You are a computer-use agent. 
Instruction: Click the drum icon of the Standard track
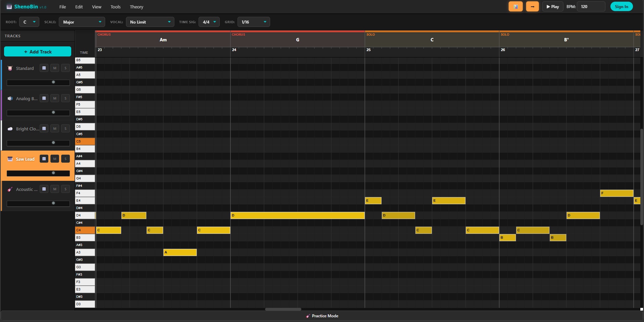(10, 68)
